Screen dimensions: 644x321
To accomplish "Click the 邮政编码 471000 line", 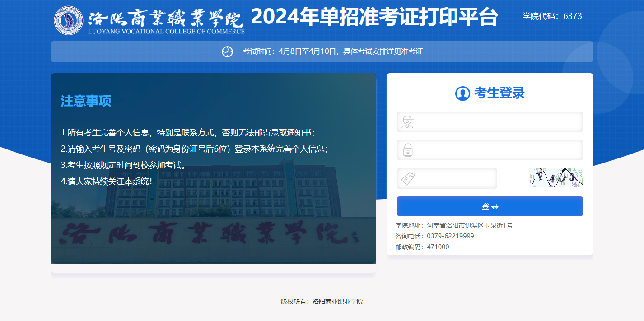I will (422, 247).
